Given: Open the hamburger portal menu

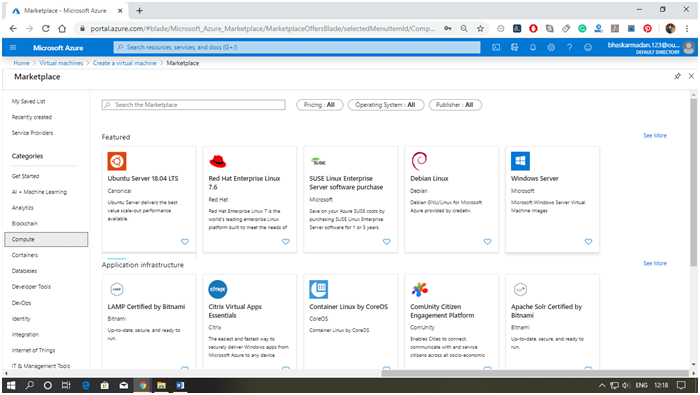Looking at the screenshot, I should [x=13, y=47].
